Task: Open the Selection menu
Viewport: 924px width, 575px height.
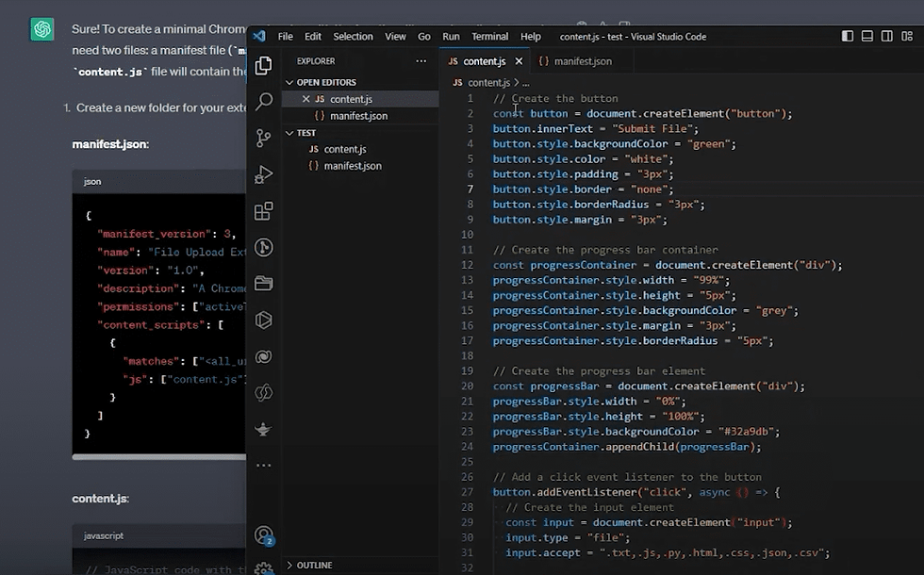Action: [x=353, y=37]
